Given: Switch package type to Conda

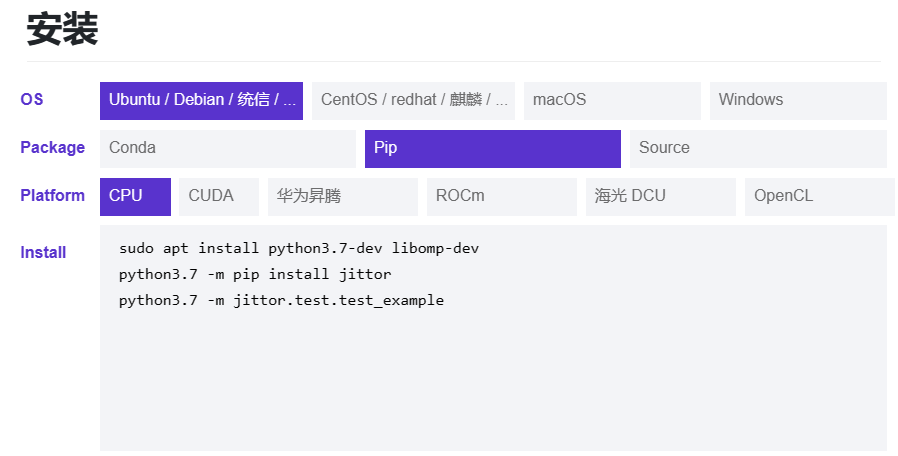Looking at the screenshot, I should pos(227,148).
